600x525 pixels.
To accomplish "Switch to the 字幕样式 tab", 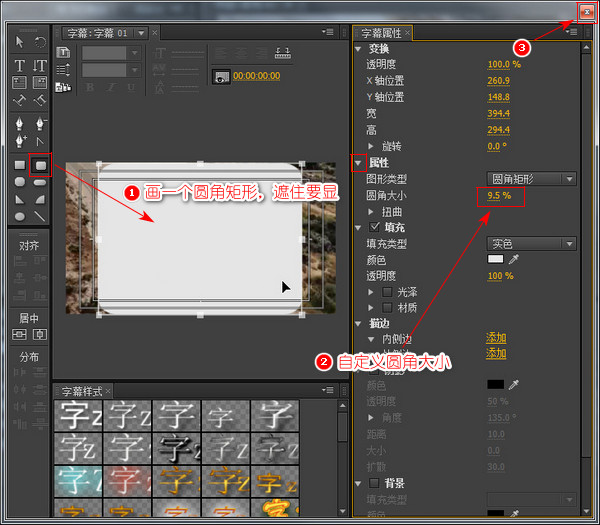I will (x=82, y=391).
